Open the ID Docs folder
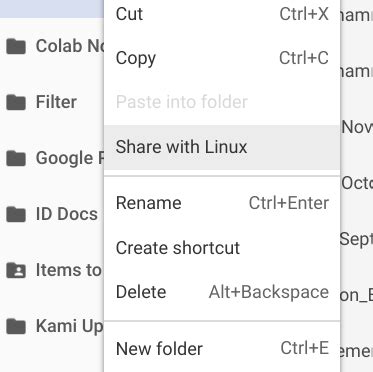 point(67,214)
